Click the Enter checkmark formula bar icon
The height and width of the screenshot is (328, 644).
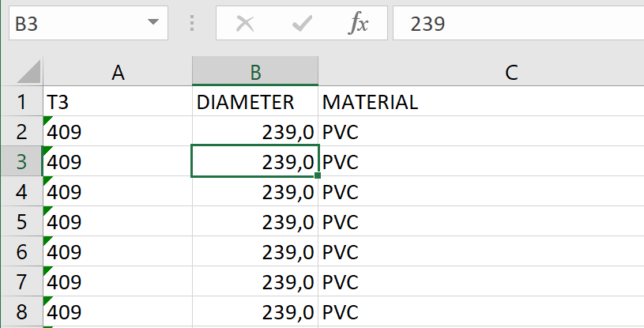pyautogui.click(x=302, y=24)
